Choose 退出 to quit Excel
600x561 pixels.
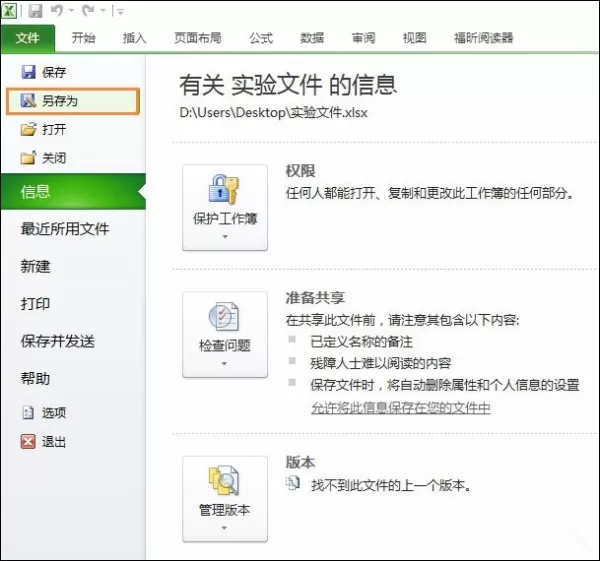click(x=54, y=442)
